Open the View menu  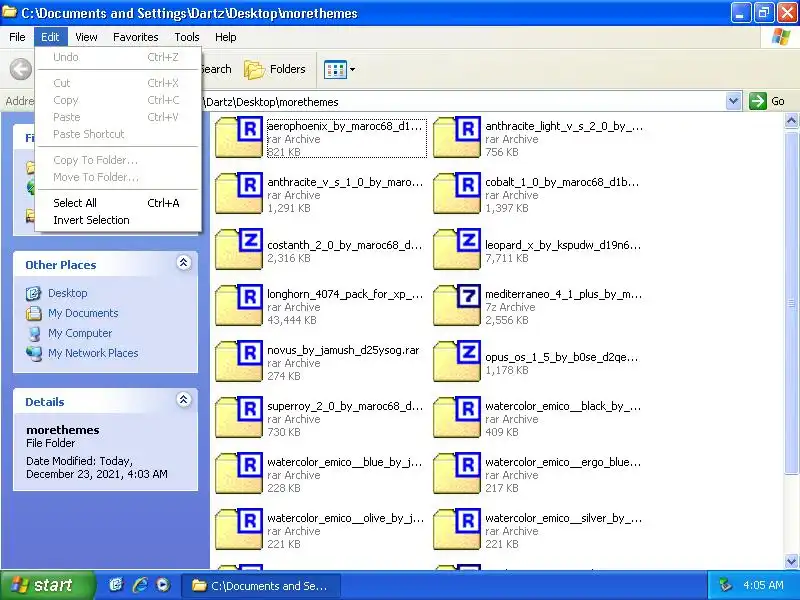pyautogui.click(x=86, y=37)
